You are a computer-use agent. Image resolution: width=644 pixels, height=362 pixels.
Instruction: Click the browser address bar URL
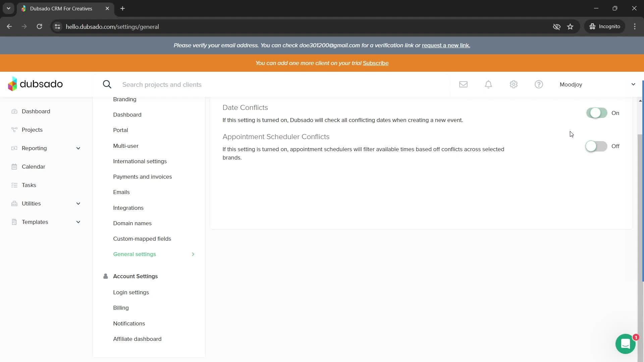pos(112,26)
